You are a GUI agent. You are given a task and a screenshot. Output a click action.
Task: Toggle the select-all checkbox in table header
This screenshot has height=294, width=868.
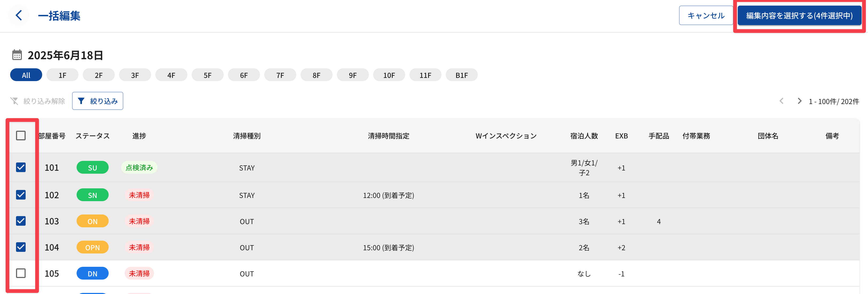tap(21, 136)
